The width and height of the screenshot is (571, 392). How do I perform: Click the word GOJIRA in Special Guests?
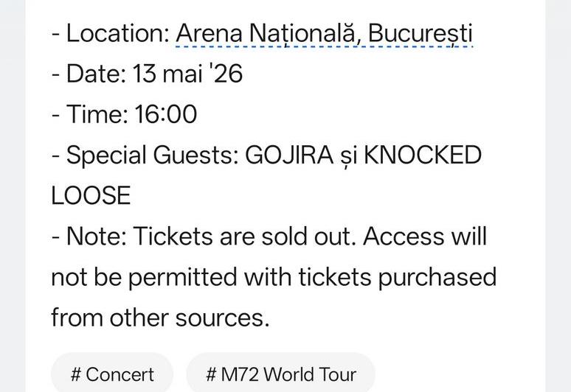(x=289, y=155)
